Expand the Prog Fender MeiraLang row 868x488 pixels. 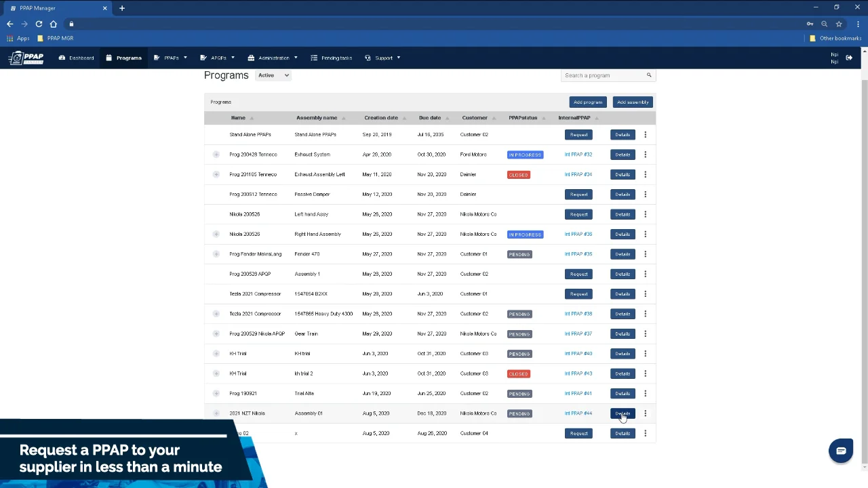pos(216,254)
